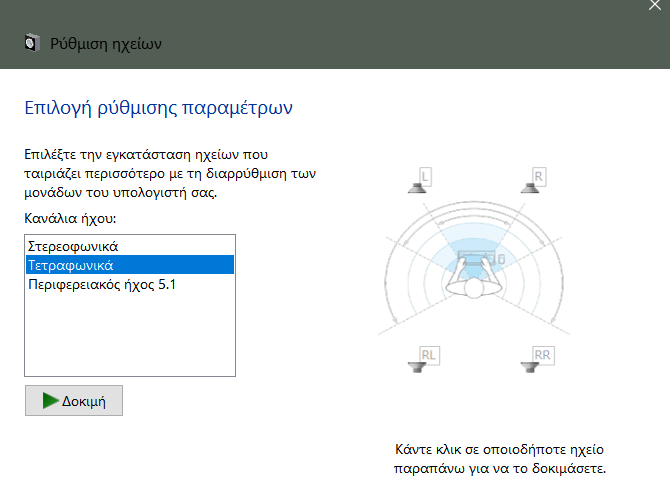
Task: Select the Τετραφωνικά channel option
Action: (x=71, y=265)
